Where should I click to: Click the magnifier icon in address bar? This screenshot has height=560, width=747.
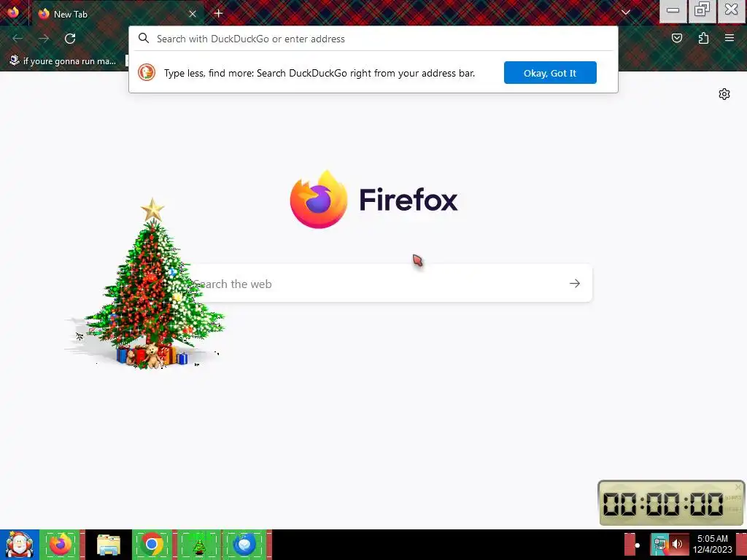(144, 38)
